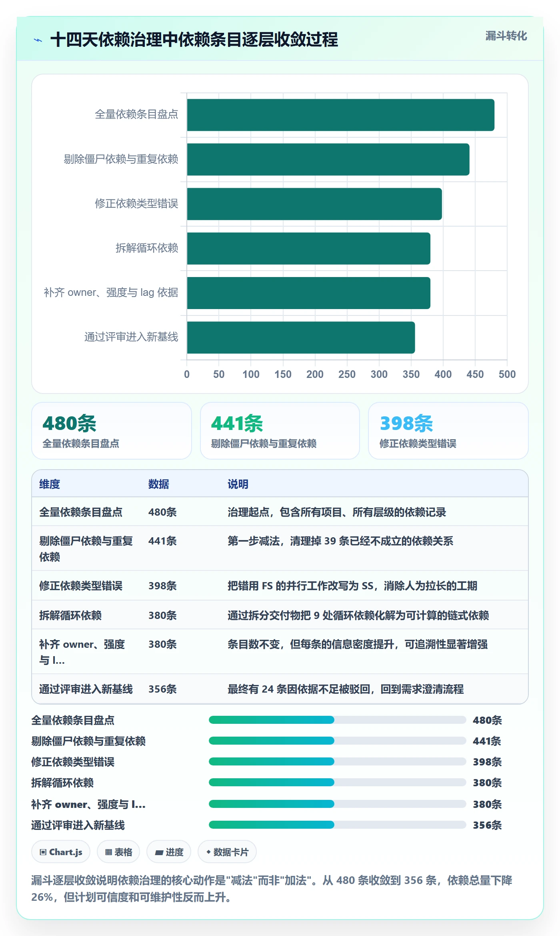Select the 441条 data card
The width and height of the screenshot is (560, 936).
(280, 431)
